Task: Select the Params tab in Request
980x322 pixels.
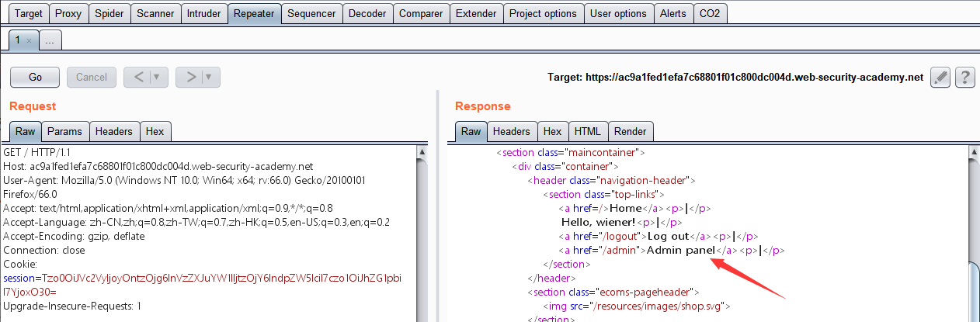Action: pyautogui.click(x=64, y=131)
